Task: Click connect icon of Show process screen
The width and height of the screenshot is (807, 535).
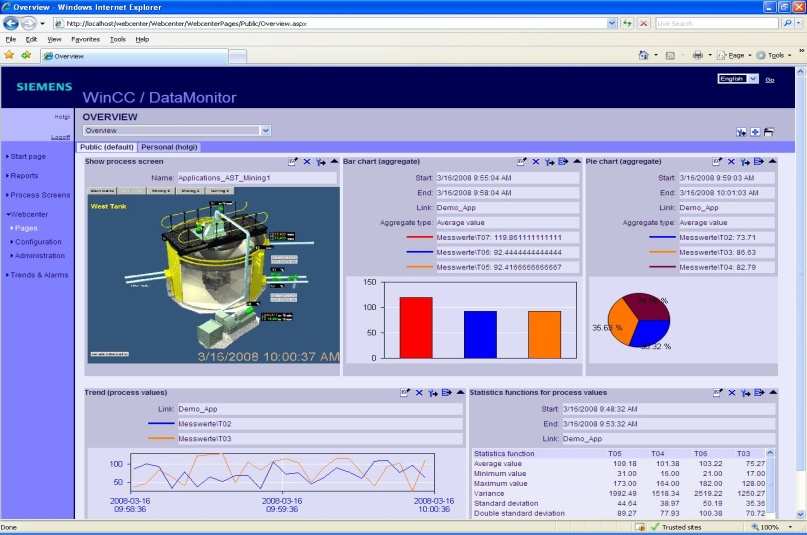Action: 321,162
